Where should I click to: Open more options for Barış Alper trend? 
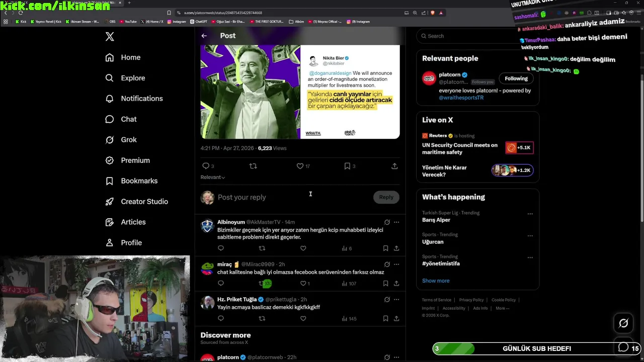(530, 214)
